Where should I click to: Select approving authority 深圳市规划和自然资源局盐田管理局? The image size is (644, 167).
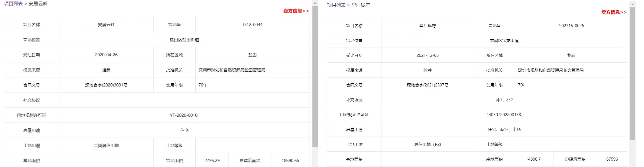232,70
